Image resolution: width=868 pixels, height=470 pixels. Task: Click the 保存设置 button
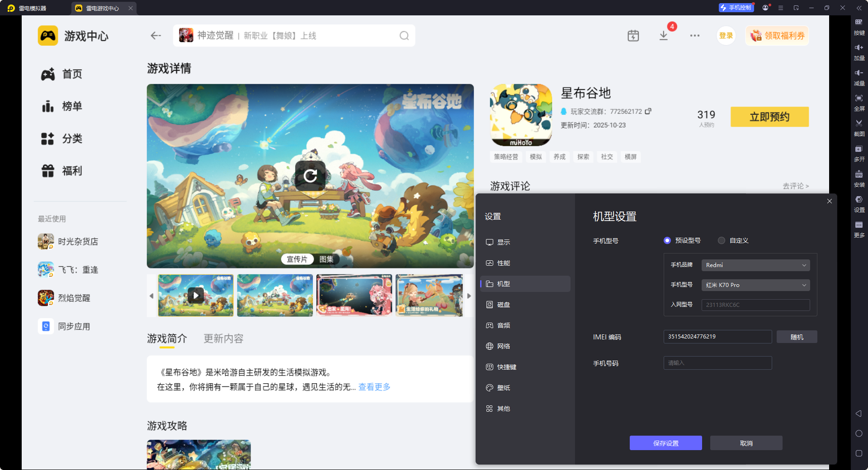(666, 443)
